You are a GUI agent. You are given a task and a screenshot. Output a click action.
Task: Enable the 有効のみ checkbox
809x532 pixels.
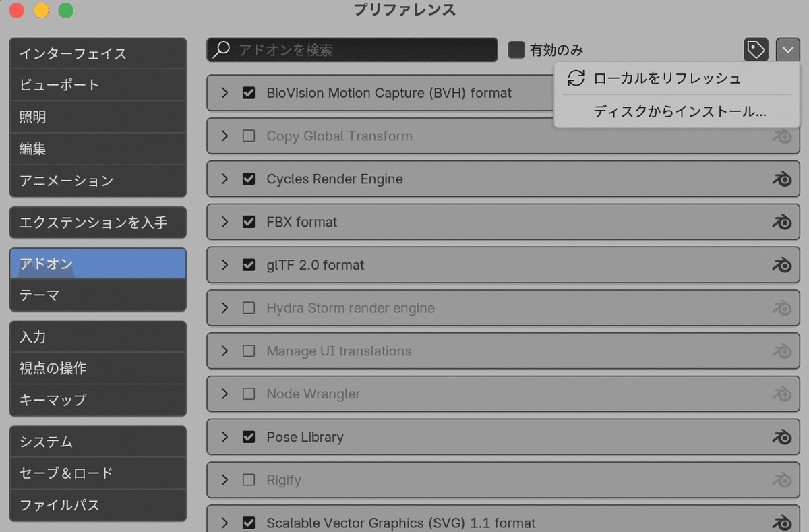[516, 49]
